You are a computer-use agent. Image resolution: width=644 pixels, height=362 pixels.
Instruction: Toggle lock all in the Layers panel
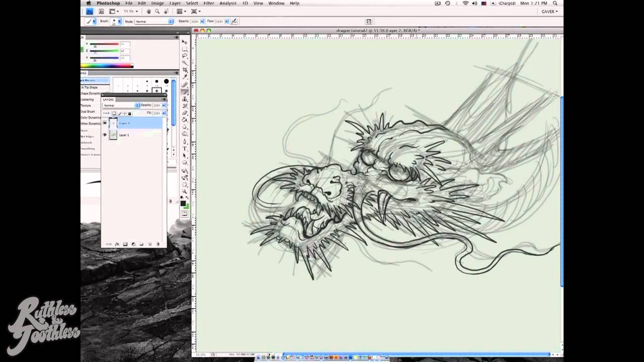coord(129,113)
